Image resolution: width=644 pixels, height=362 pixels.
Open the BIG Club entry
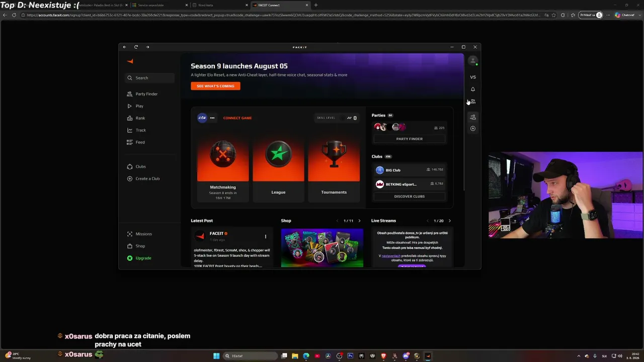click(x=409, y=170)
